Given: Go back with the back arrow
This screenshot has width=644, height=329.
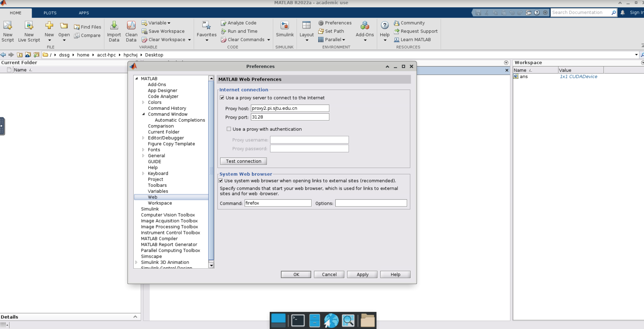Looking at the screenshot, I should tap(3, 55).
